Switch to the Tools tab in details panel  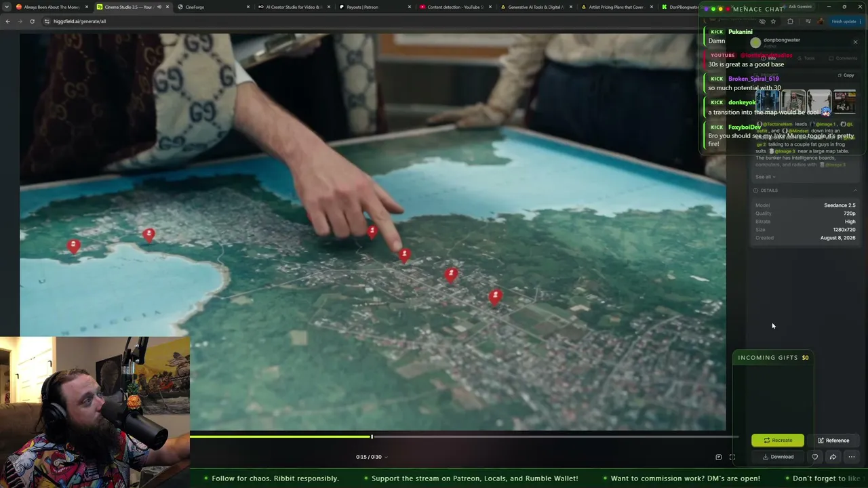(x=806, y=58)
